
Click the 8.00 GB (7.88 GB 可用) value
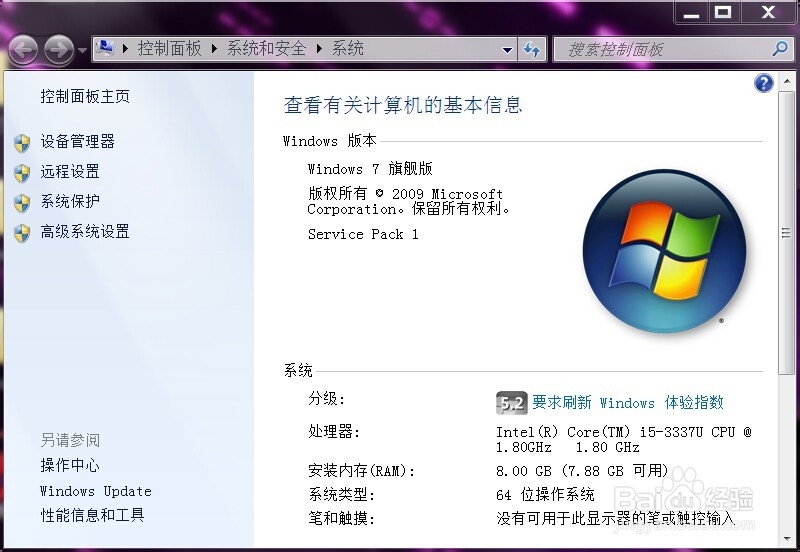[582, 471]
